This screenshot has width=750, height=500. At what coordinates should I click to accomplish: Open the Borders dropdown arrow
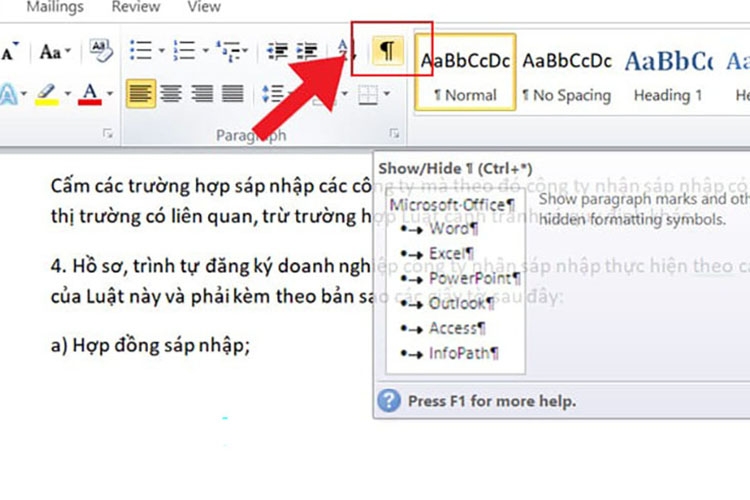pyautogui.click(x=386, y=93)
